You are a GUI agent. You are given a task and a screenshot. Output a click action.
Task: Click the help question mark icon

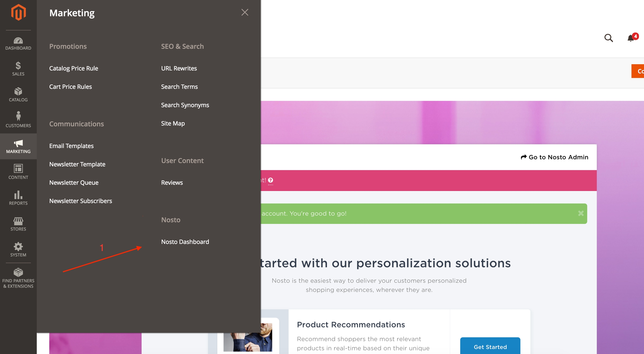[x=271, y=180]
